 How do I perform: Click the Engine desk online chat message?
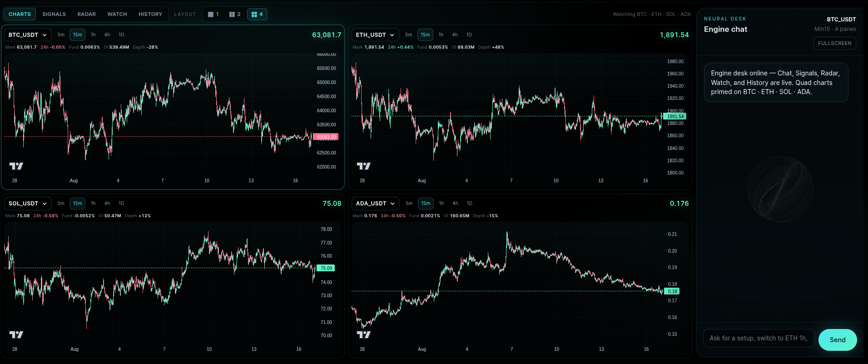click(x=776, y=82)
